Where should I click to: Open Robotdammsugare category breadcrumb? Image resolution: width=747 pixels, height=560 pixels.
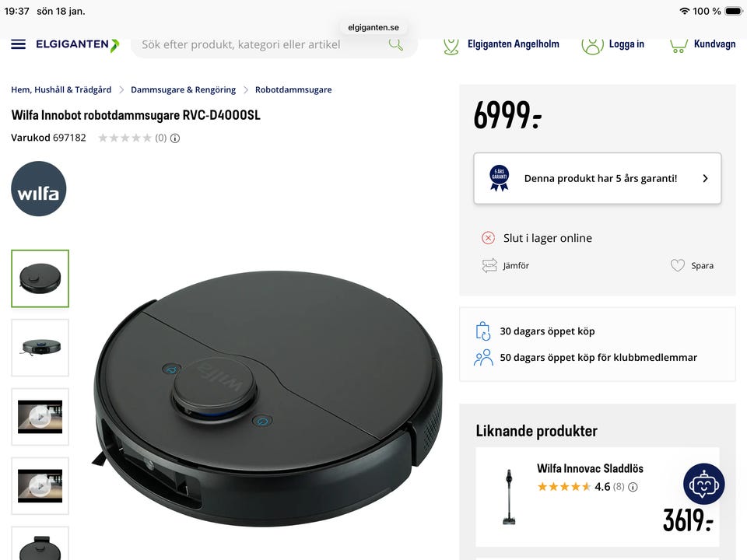(293, 89)
